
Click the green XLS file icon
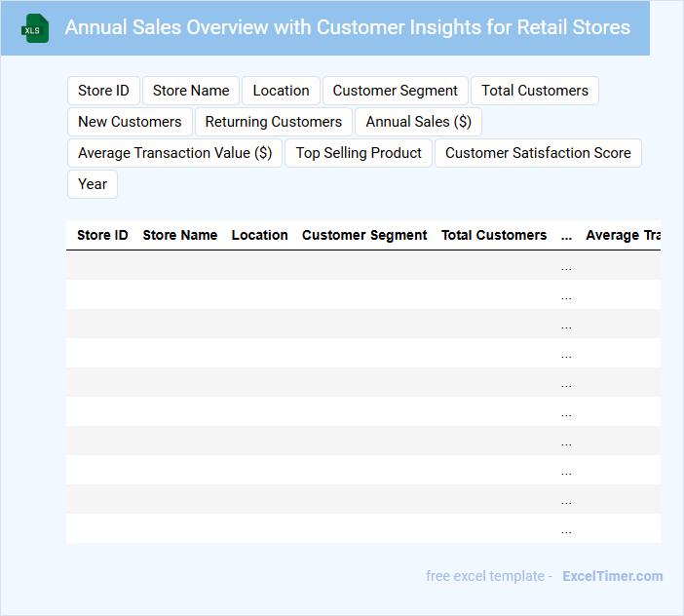point(35,28)
